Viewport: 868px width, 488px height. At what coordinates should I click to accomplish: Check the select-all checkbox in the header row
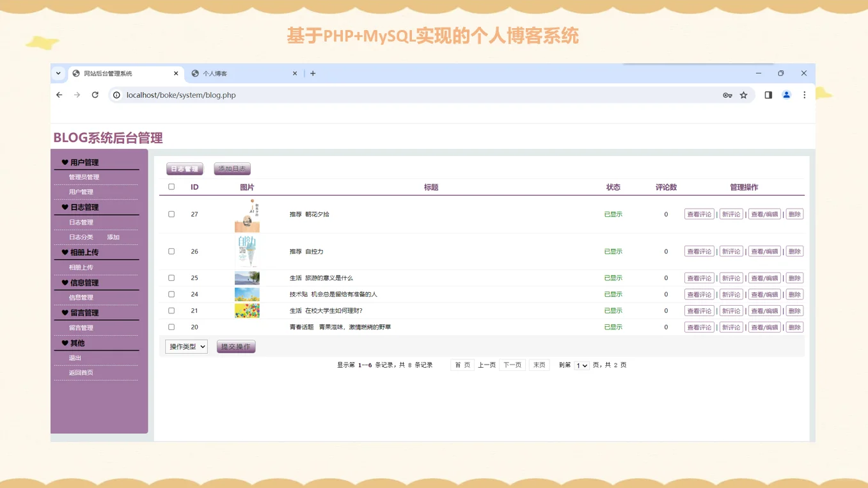pos(171,187)
